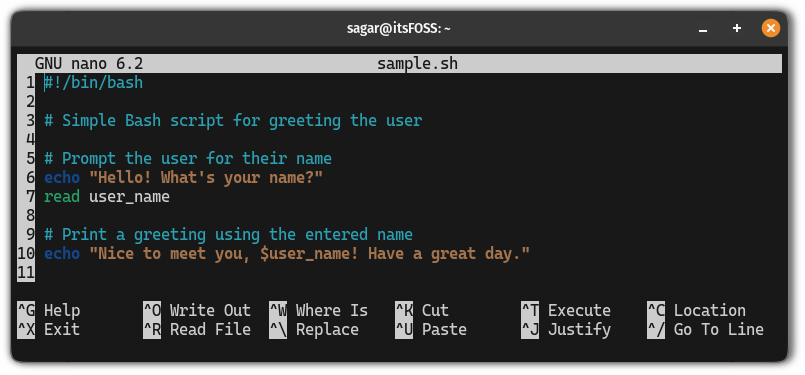This screenshot has height=375, width=805.
Task: Click the read keyword on line 7
Action: pyautogui.click(x=62, y=197)
